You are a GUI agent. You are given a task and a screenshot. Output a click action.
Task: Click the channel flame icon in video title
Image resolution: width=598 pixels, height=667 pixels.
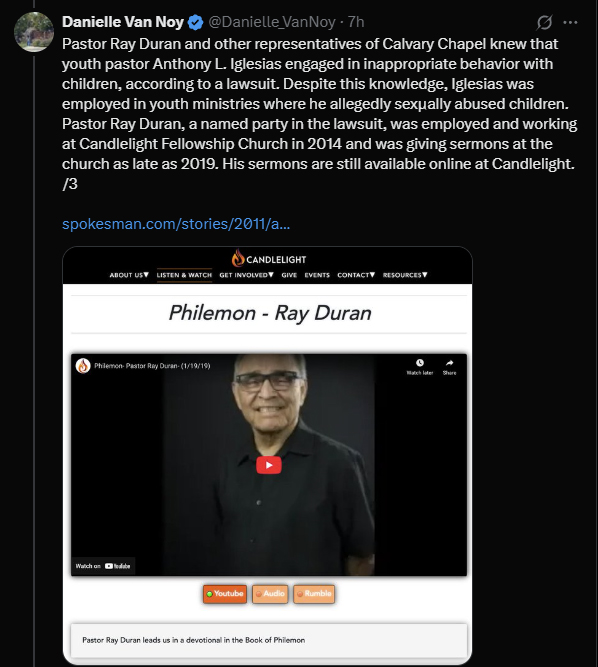pos(83,366)
